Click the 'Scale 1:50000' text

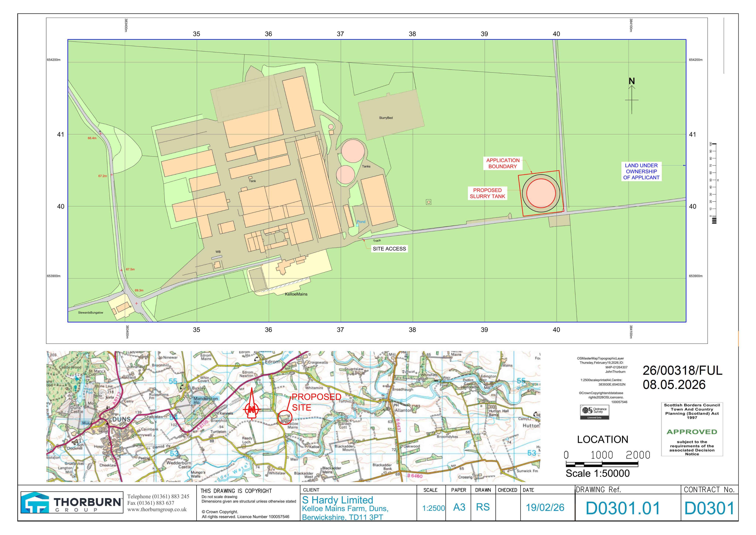point(598,473)
